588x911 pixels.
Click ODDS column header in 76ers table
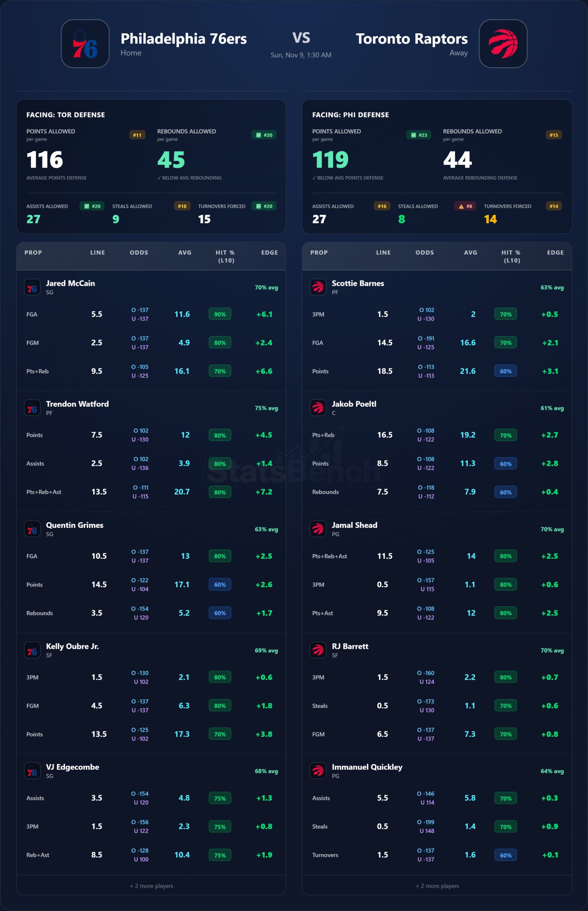tap(139, 253)
